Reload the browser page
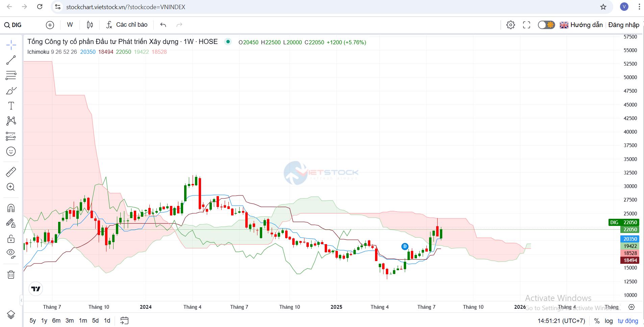The image size is (644, 327). coord(40,7)
